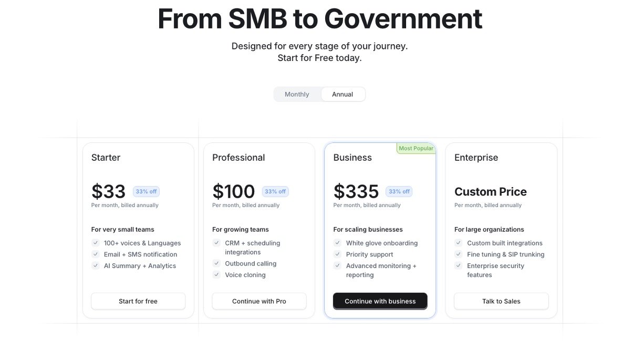Click the 33% off badge on Professional
This screenshot has height=349, width=644.
(x=275, y=191)
